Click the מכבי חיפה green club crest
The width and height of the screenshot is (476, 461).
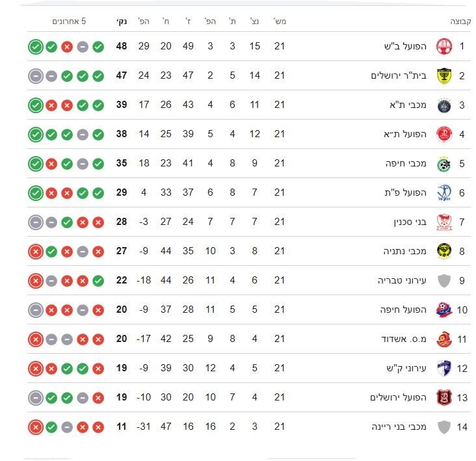coord(444,163)
